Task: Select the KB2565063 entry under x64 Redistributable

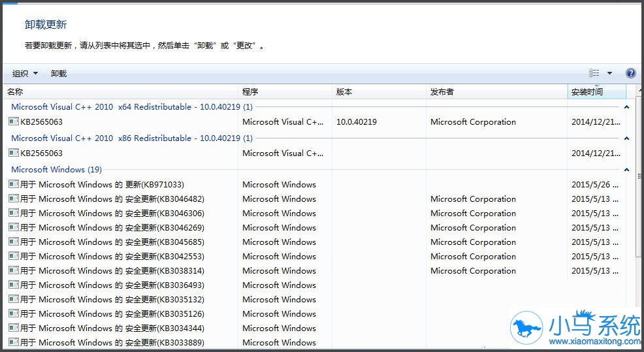Action: (42, 122)
